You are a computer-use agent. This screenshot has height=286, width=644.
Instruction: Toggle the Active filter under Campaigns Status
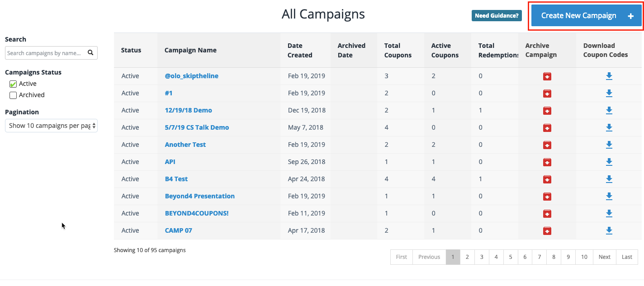13,83
